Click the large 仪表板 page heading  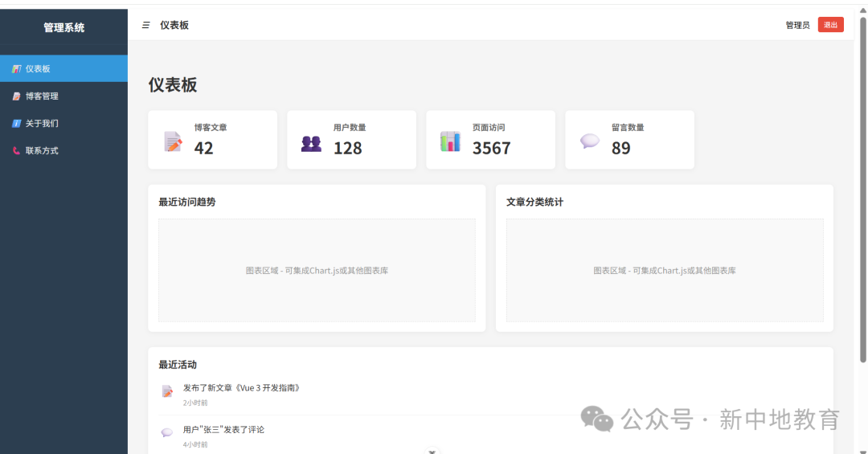tap(173, 84)
